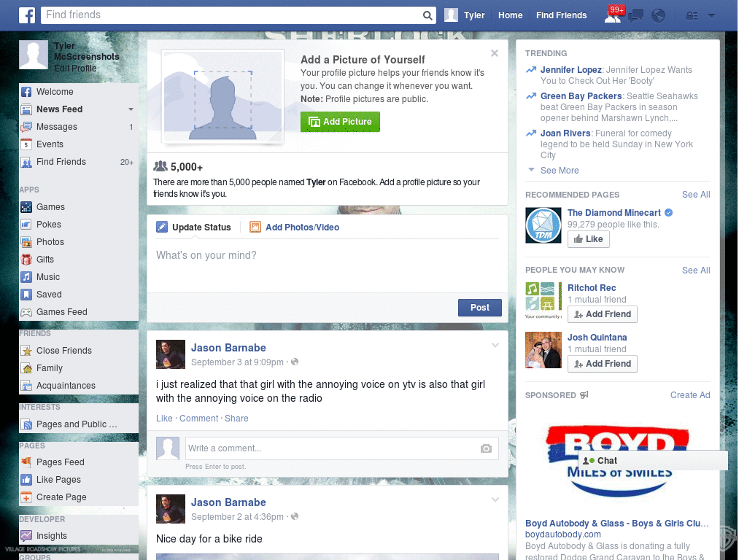747x560 pixels.
Task: Open the Photos app icon
Action: [x=26, y=242]
